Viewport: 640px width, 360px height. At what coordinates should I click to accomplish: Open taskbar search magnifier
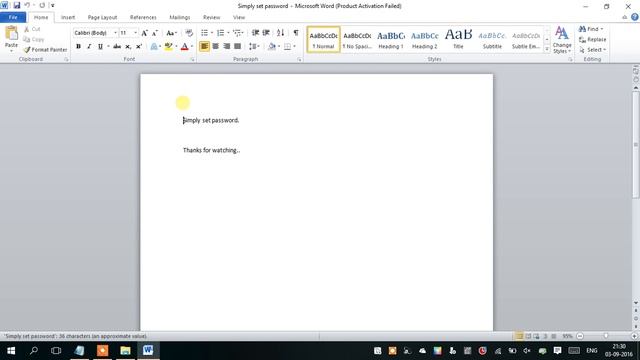[34, 351]
